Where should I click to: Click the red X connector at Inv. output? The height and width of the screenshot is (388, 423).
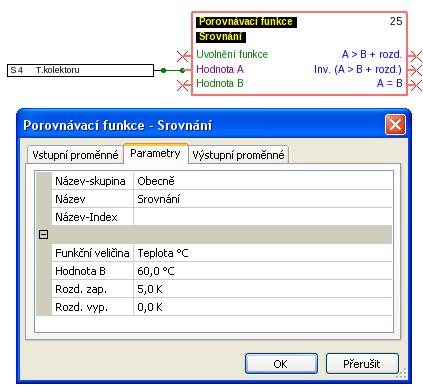coord(416,71)
